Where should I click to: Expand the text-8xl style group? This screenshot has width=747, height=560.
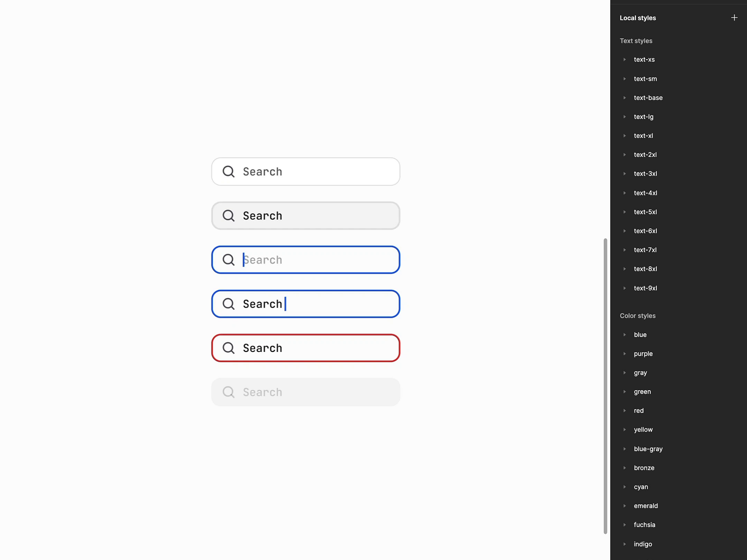[x=625, y=269]
